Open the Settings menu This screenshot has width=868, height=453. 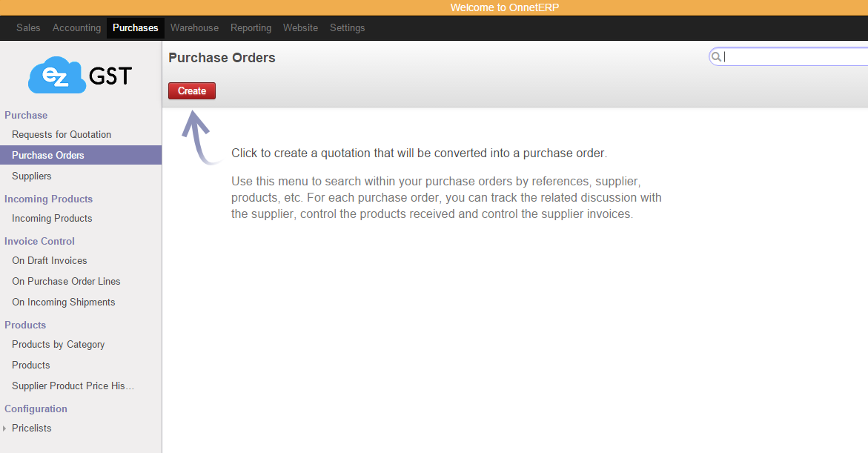pyautogui.click(x=347, y=27)
